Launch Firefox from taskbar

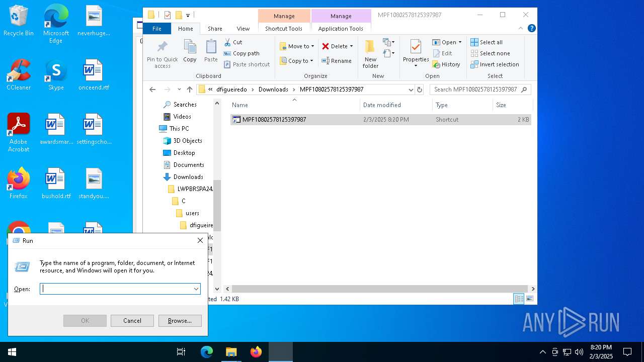[x=256, y=352]
